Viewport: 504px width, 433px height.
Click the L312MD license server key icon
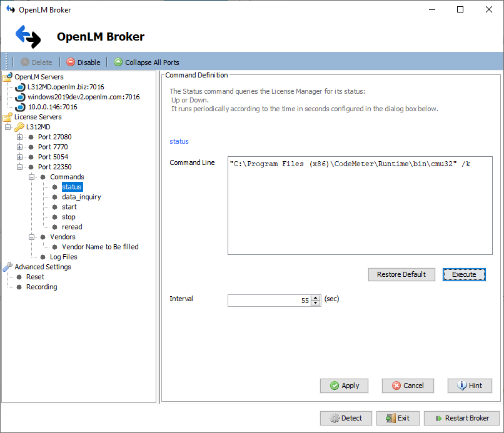pos(19,127)
